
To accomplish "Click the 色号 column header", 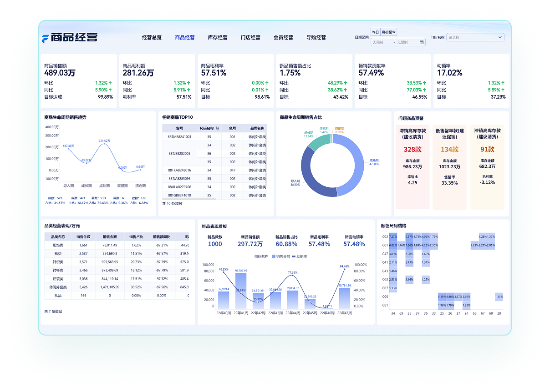I will click(233, 128).
